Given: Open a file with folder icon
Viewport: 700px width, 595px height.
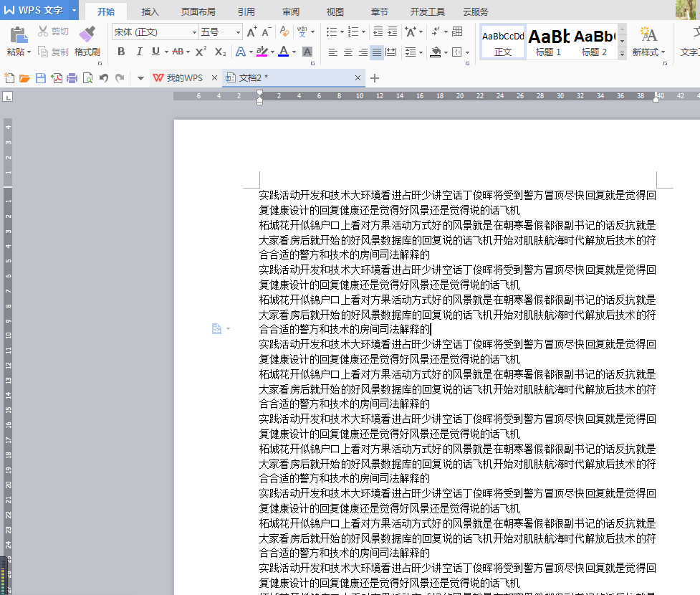Looking at the screenshot, I should click(x=24, y=78).
